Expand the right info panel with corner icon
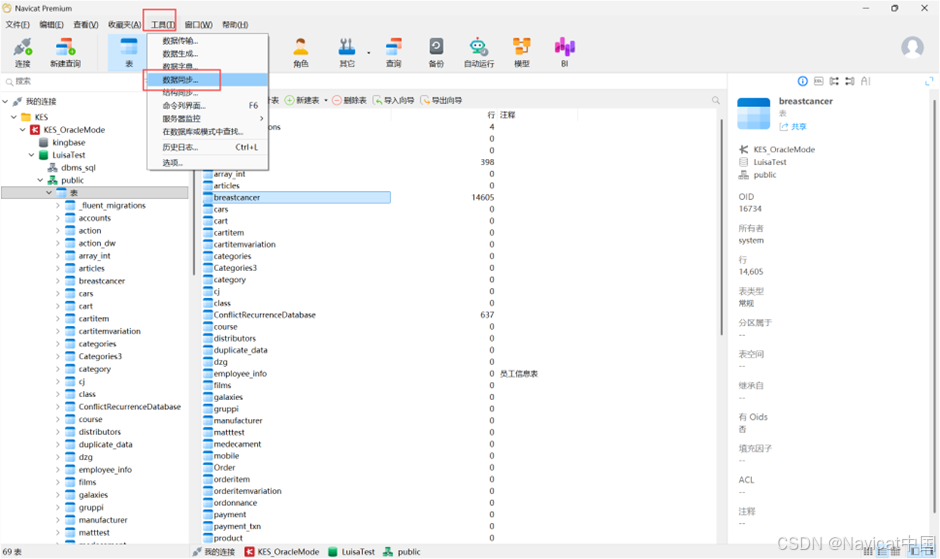The width and height of the screenshot is (940, 559). (x=929, y=81)
